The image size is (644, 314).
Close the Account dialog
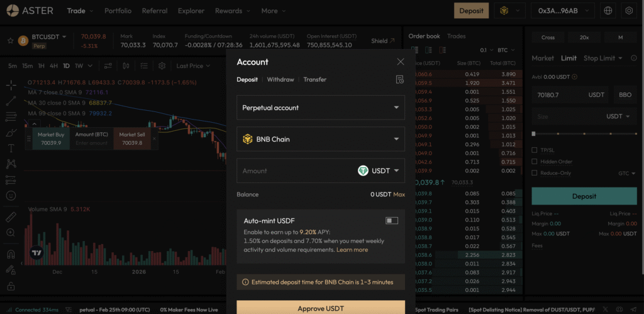tap(401, 62)
